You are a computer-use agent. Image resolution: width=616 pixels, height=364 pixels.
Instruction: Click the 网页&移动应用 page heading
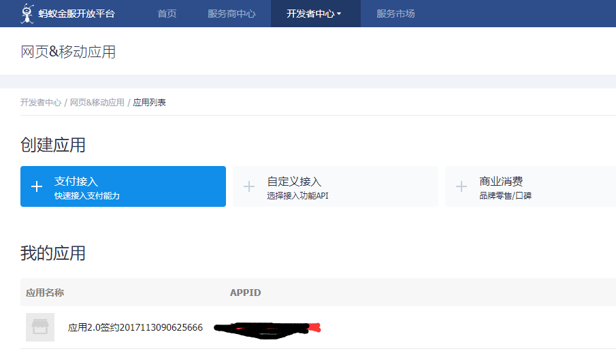68,52
